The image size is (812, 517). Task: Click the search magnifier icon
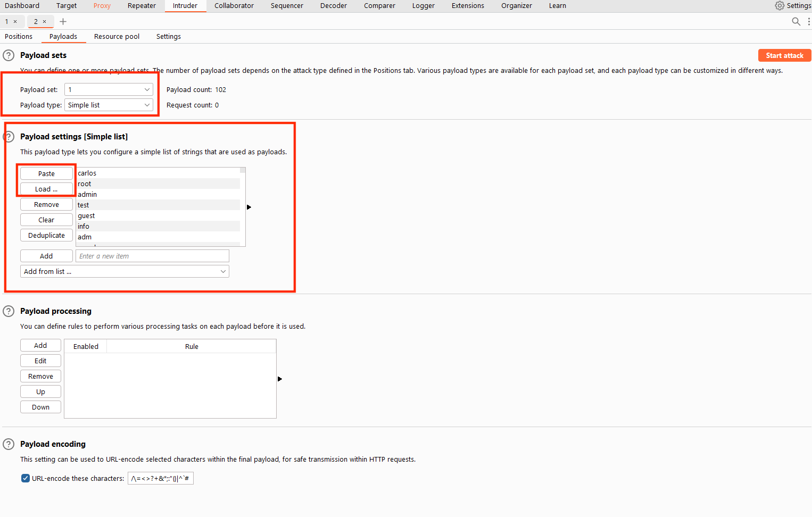pos(796,21)
